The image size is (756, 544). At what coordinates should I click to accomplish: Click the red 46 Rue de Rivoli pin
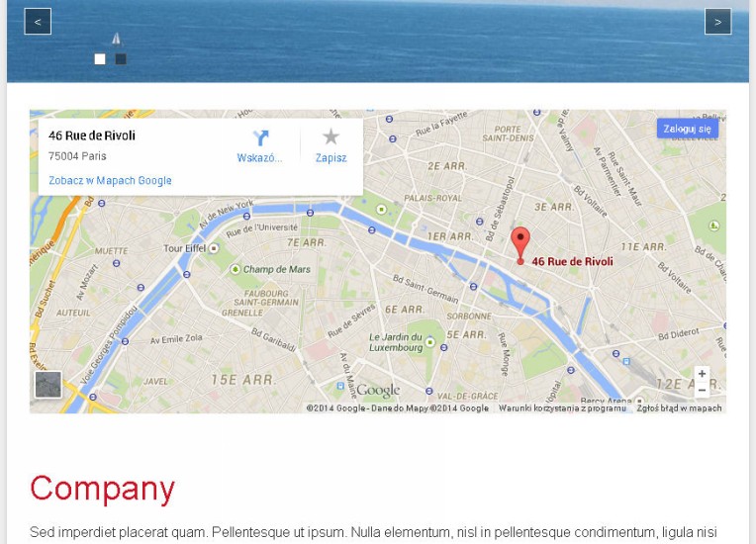pyautogui.click(x=520, y=244)
